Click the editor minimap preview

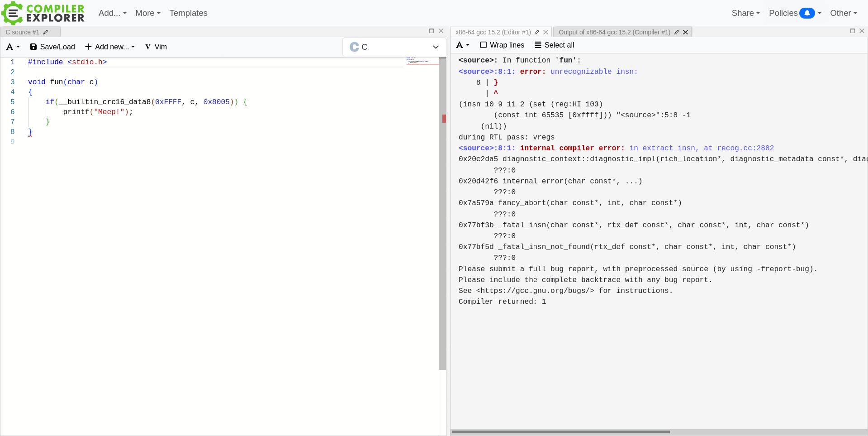click(422, 61)
